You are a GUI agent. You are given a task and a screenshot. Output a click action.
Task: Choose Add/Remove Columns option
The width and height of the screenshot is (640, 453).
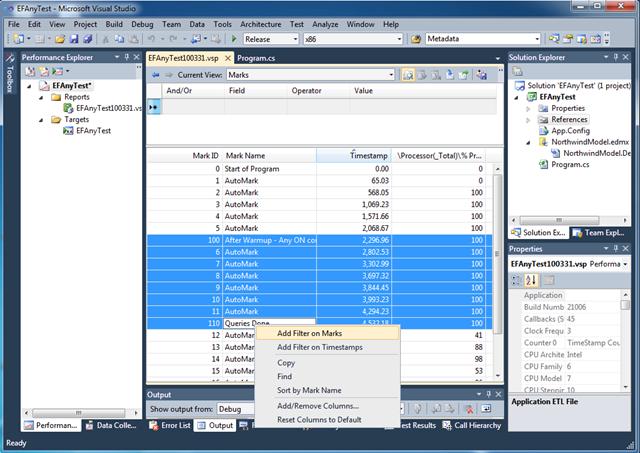327,406
